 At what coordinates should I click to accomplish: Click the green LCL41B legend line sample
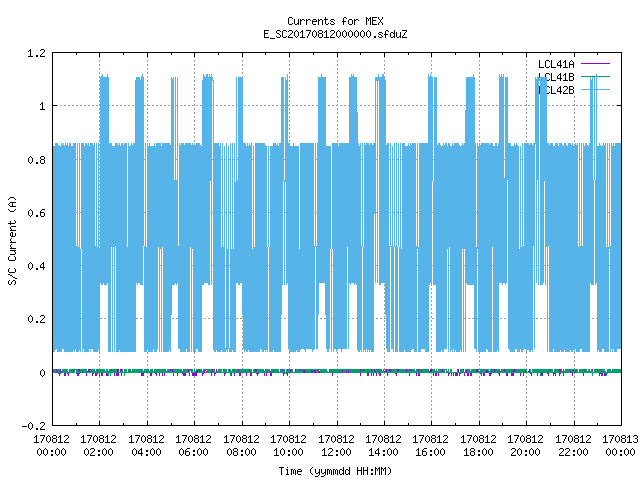click(x=595, y=76)
